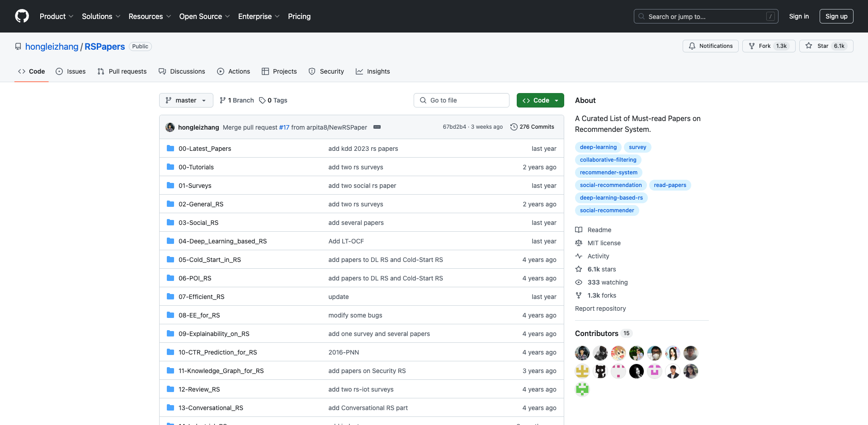Switch to the Projects tab
Screen dimensions: 868x425
point(279,71)
